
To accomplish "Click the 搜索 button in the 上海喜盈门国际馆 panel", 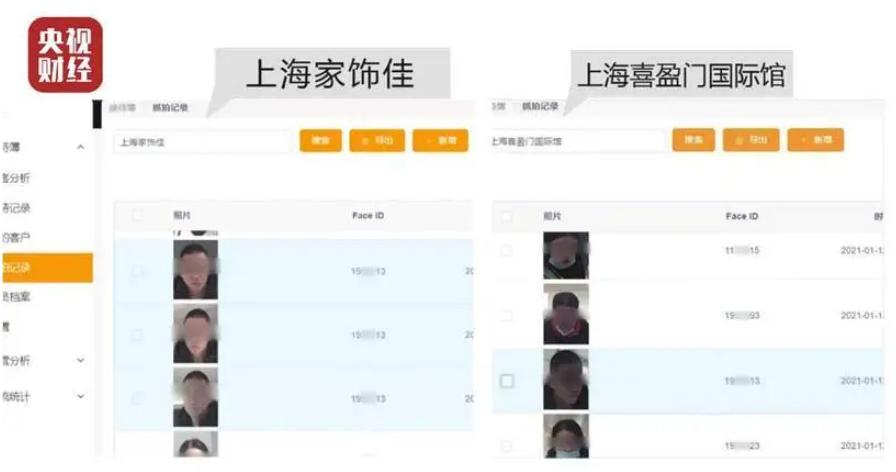I will pos(693,139).
